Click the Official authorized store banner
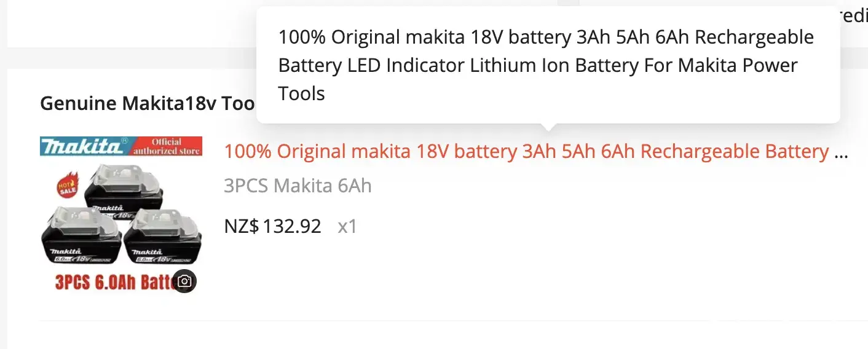 (x=167, y=146)
